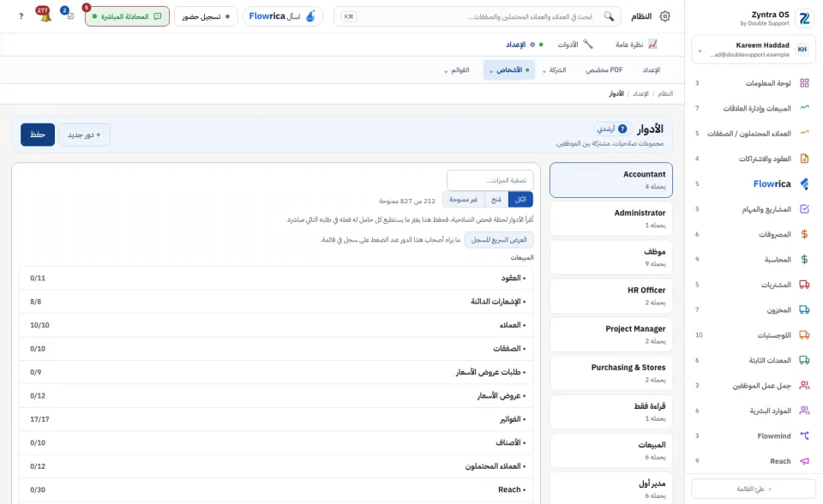The width and height of the screenshot is (823, 504).
Task: Click the حفظ save button
Action: tap(38, 135)
